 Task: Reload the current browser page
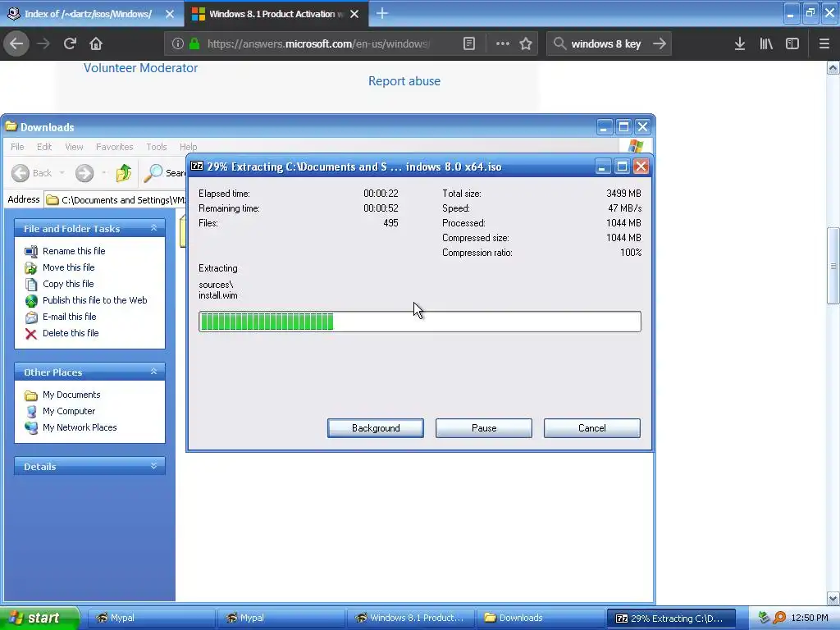[x=70, y=43]
